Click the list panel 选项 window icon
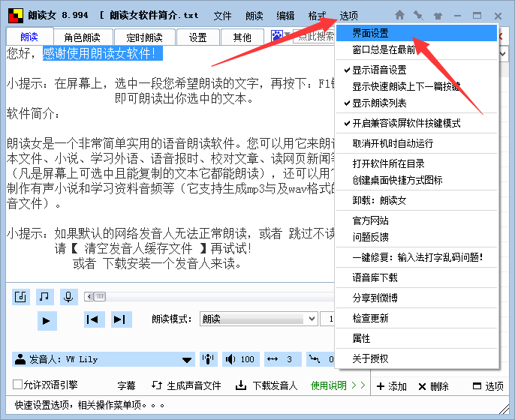515x420 pixels. coord(477,385)
